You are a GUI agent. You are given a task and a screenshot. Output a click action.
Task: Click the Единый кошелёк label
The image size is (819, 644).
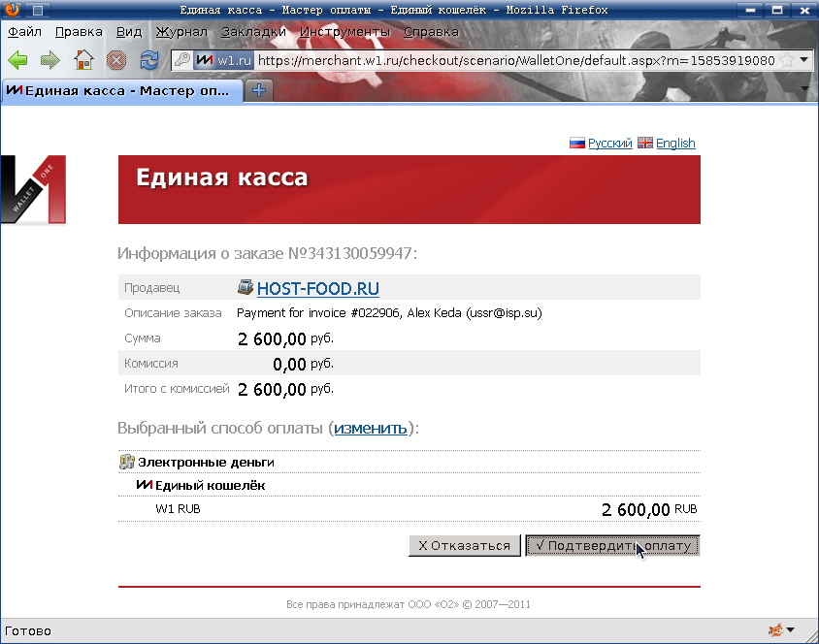(210, 485)
